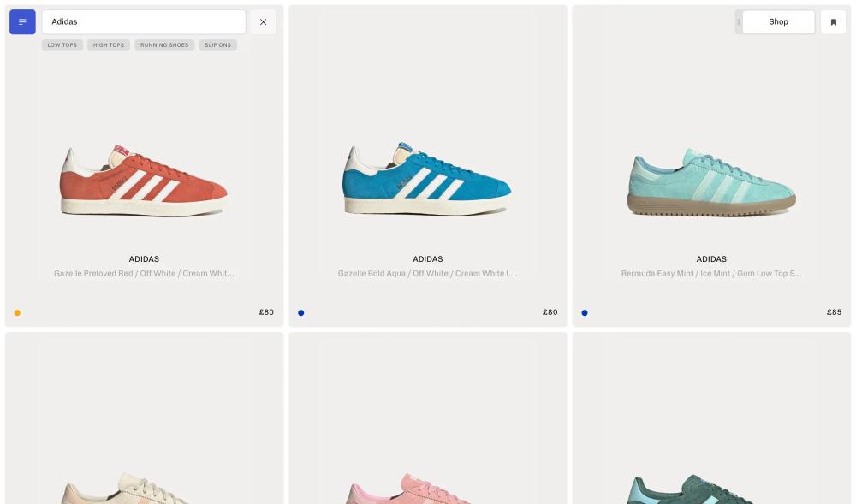Click the ADIDAS brand label above Gazelle Bold Aqua
The image size is (856, 504).
click(427, 259)
